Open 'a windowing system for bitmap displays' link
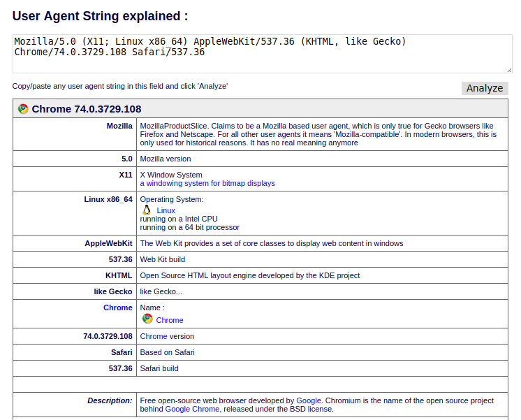Viewport: 521px width, 420px height. 207,183
